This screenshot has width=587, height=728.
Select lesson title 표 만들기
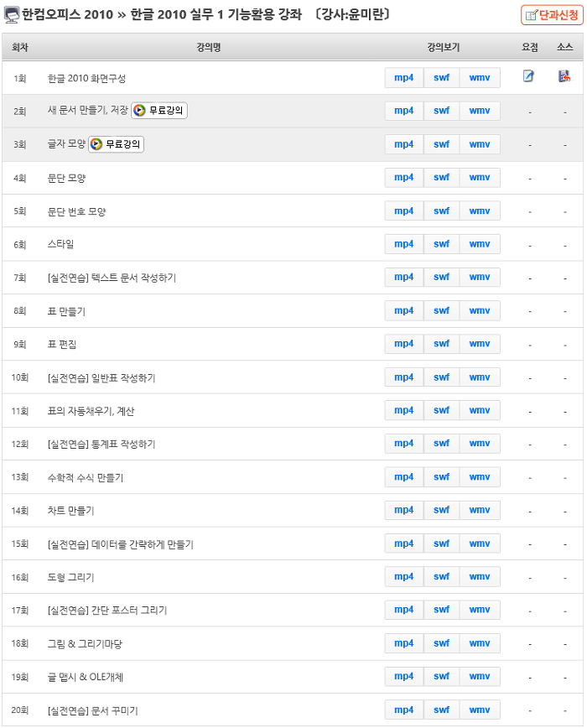tap(66, 311)
